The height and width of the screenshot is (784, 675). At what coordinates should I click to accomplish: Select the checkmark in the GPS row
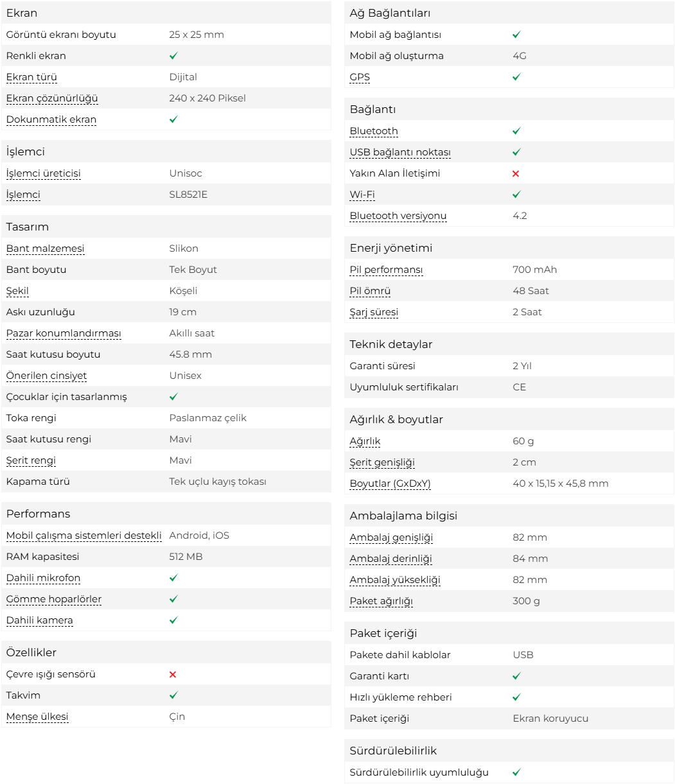(x=516, y=77)
